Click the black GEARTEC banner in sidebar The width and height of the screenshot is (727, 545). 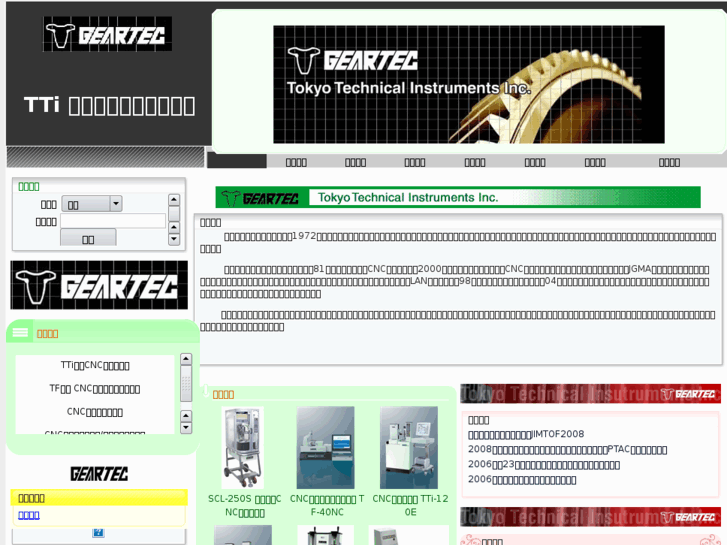click(99, 285)
